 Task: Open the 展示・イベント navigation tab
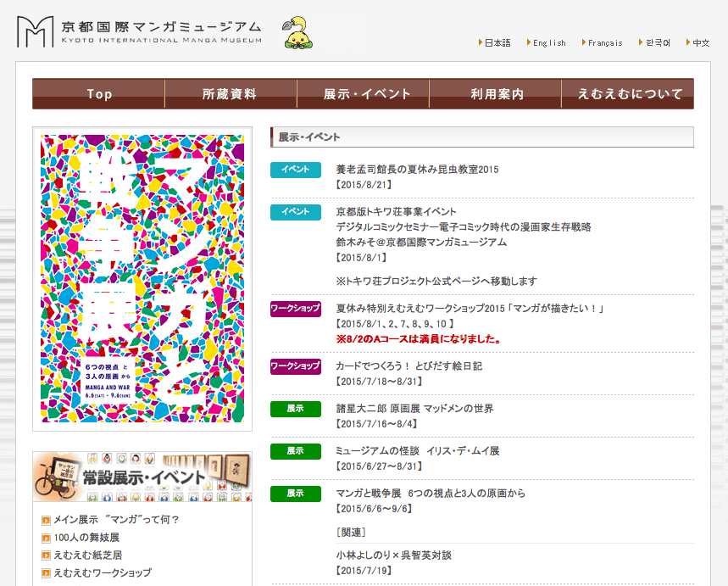pyautogui.click(x=363, y=94)
